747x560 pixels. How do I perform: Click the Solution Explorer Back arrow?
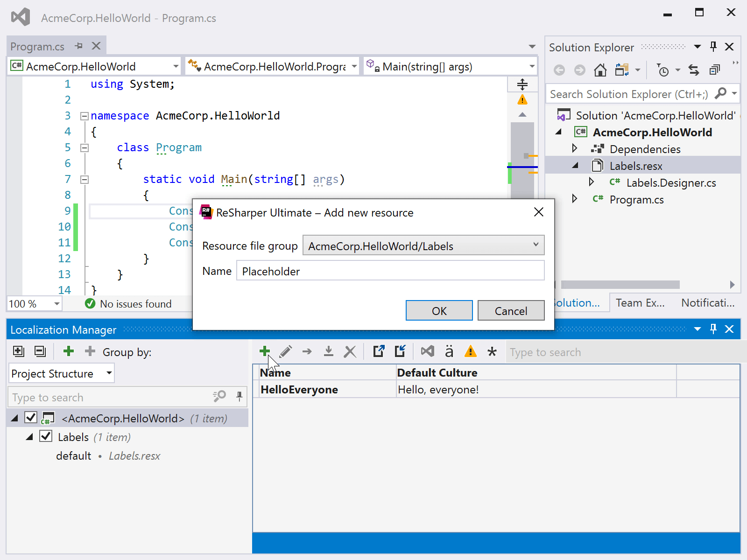559,70
